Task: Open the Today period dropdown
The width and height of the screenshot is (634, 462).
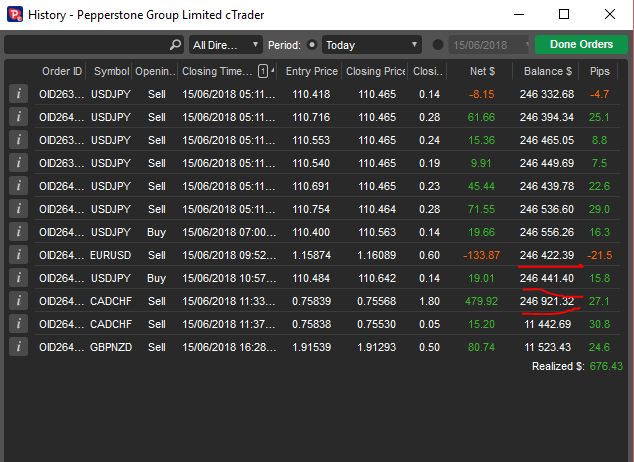Action: click(372, 45)
